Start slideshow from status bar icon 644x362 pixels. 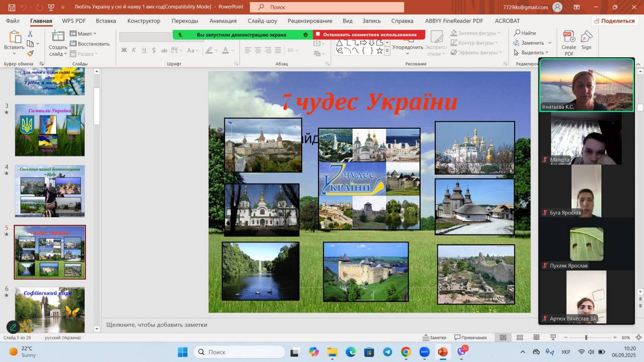coord(553,337)
